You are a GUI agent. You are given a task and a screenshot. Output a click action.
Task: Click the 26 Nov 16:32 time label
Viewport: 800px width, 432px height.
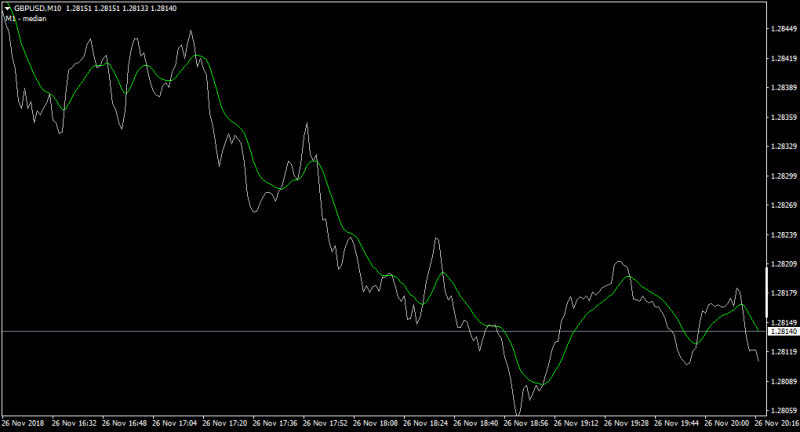[x=74, y=423]
